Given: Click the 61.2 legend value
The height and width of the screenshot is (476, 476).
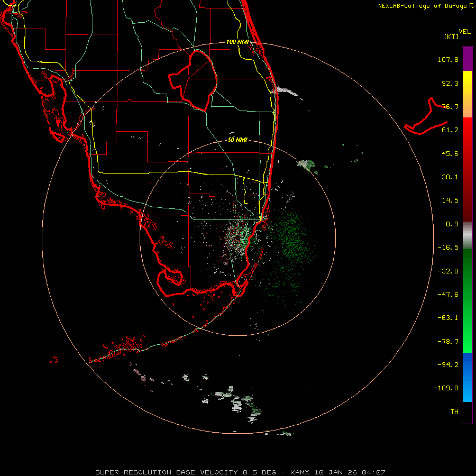Looking at the screenshot, I should tap(450, 130).
